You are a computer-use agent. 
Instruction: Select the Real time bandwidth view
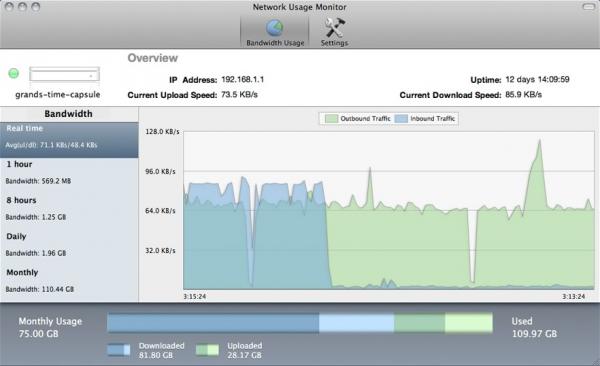coord(69,140)
